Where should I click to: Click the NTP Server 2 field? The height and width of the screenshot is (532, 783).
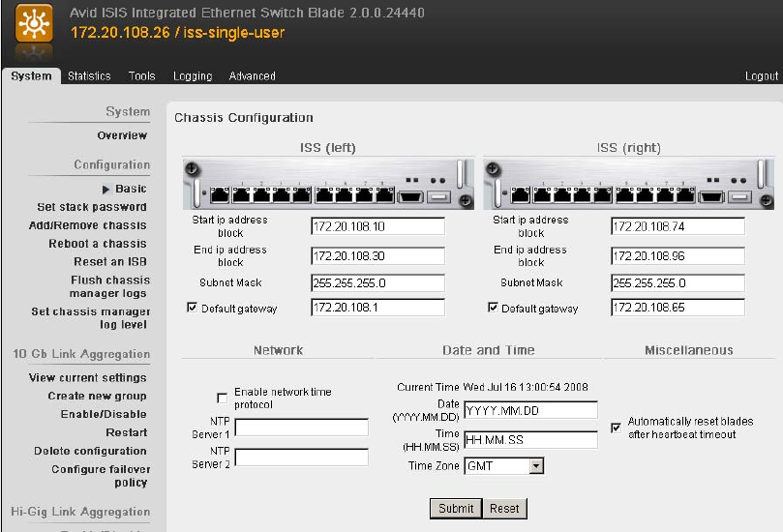coord(302,458)
